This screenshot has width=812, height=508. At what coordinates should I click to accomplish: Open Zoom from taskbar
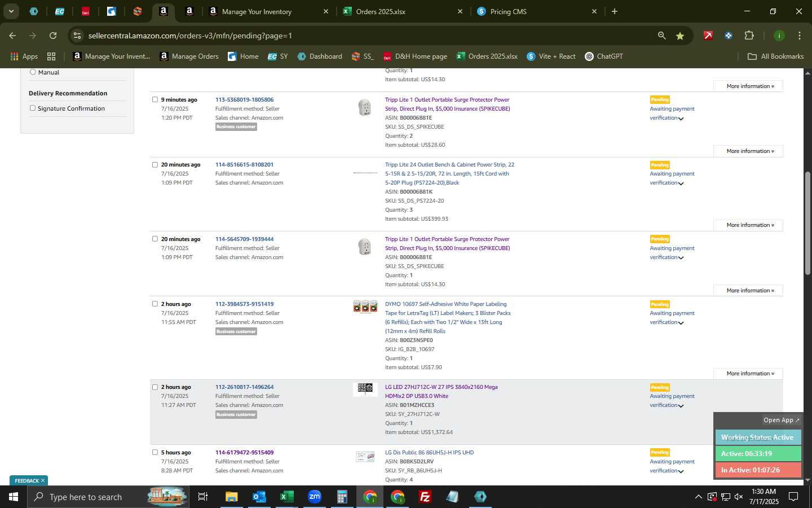pos(314,497)
